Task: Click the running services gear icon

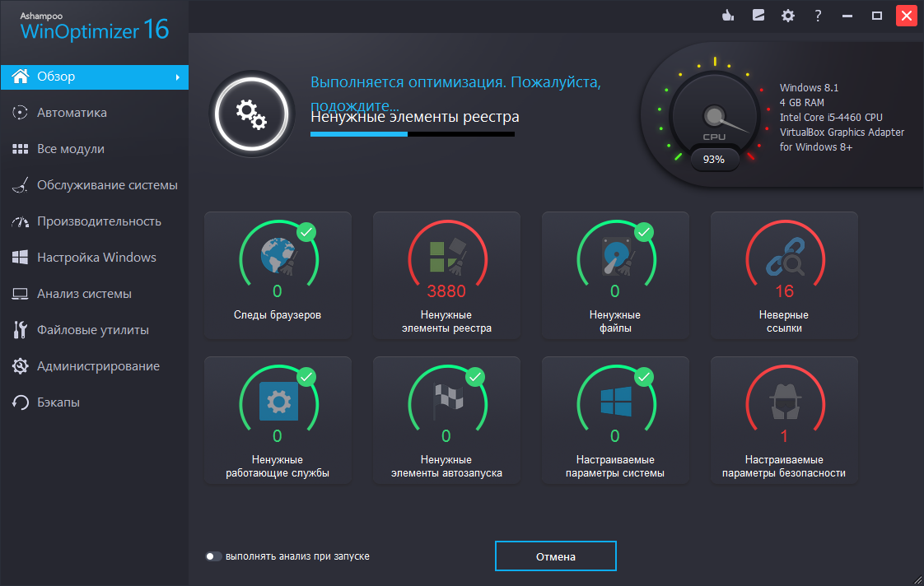Action: coord(278,402)
